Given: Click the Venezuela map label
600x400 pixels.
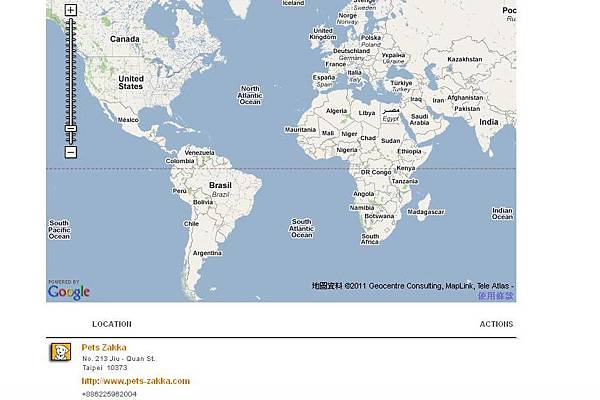Looking at the screenshot, I should click(x=199, y=152).
